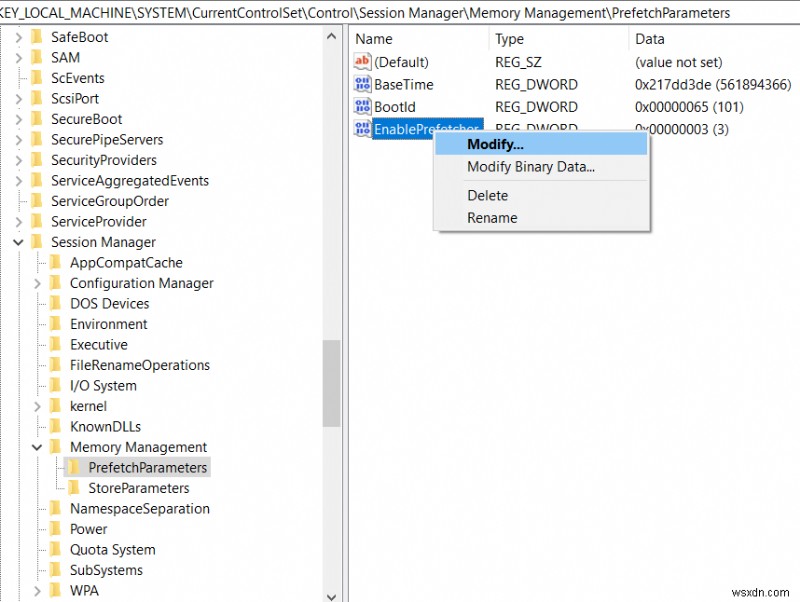
Task: Select the BootId value name
Action: pyautogui.click(x=395, y=107)
